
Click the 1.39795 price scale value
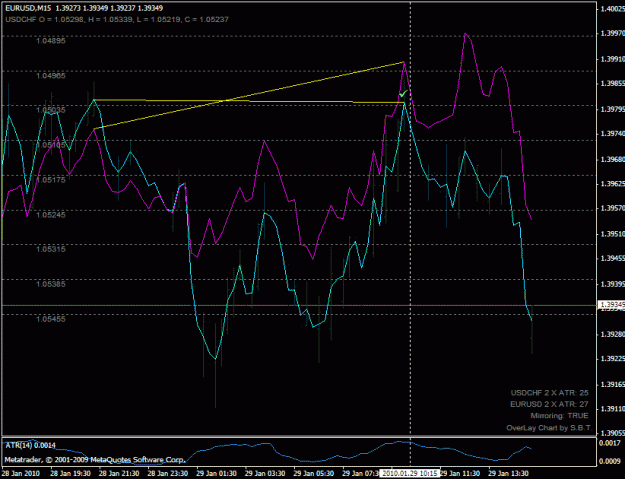click(613, 109)
